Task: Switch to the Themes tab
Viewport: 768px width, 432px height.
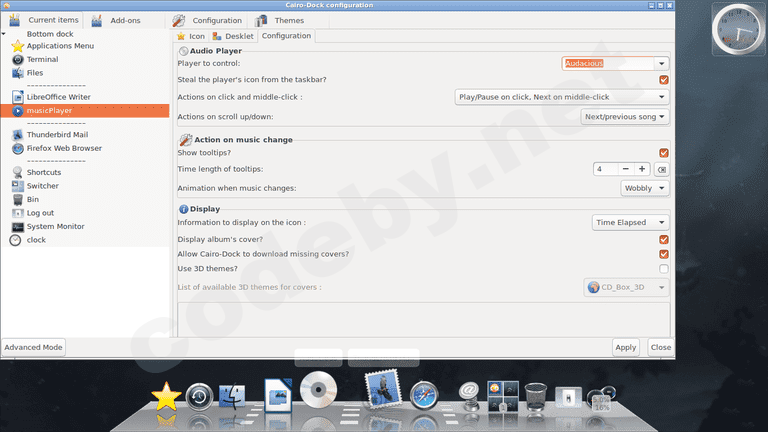Action: (280, 21)
